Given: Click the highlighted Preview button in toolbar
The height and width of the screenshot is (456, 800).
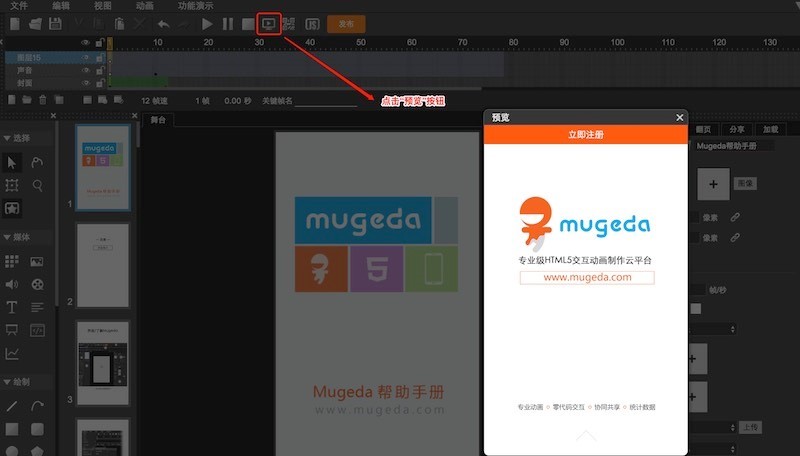Looking at the screenshot, I should pyautogui.click(x=268, y=23).
